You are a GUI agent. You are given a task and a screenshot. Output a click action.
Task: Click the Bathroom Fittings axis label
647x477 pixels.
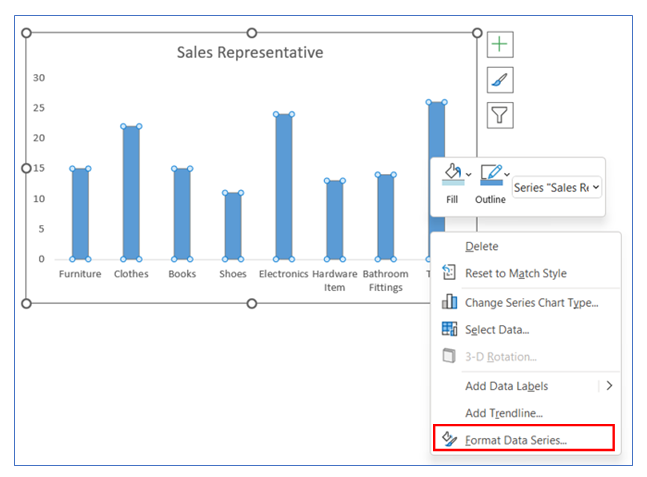point(385,281)
